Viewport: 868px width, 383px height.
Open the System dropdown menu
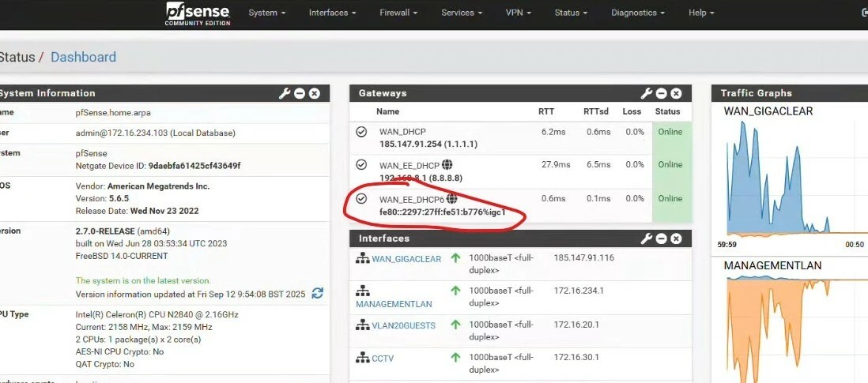[267, 13]
